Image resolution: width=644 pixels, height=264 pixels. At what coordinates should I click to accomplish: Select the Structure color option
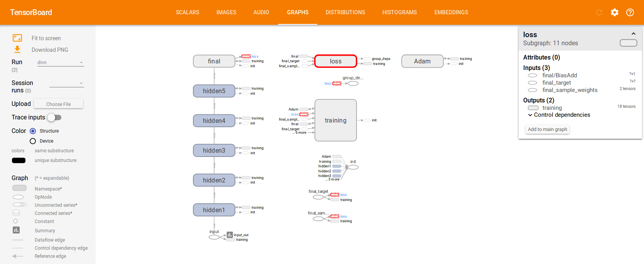click(33, 131)
